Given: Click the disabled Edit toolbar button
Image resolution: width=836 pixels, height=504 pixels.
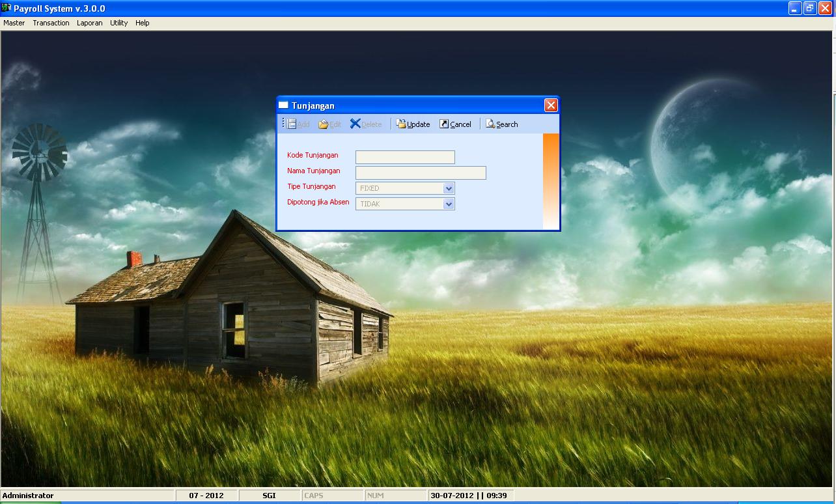Looking at the screenshot, I should pyautogui.click(x=329, y=124).
